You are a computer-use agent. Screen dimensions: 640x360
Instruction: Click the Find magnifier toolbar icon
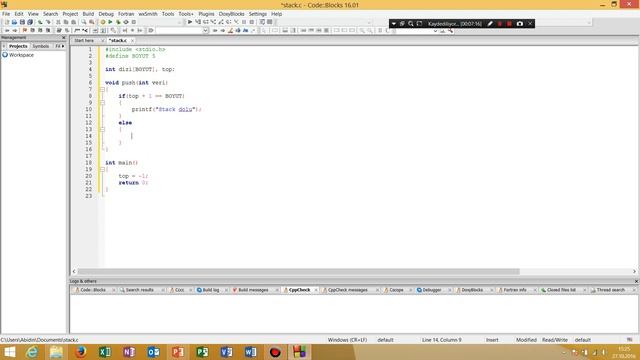[84, 22]
